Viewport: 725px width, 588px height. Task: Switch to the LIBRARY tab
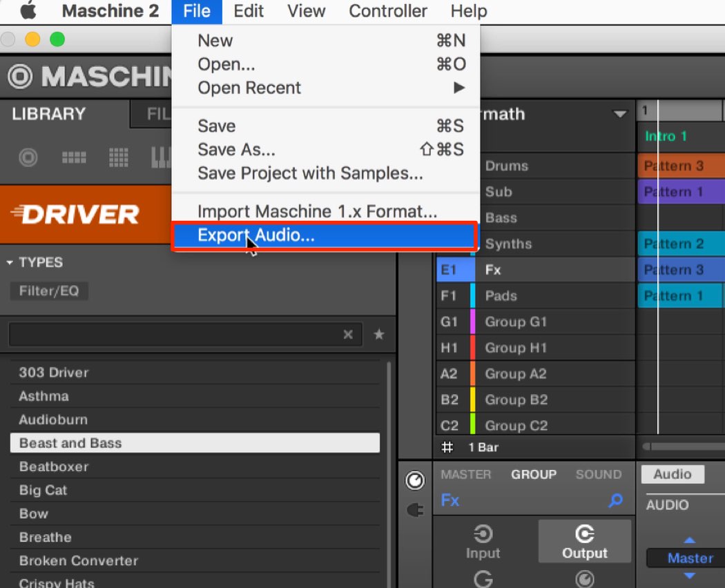point(48,114)
